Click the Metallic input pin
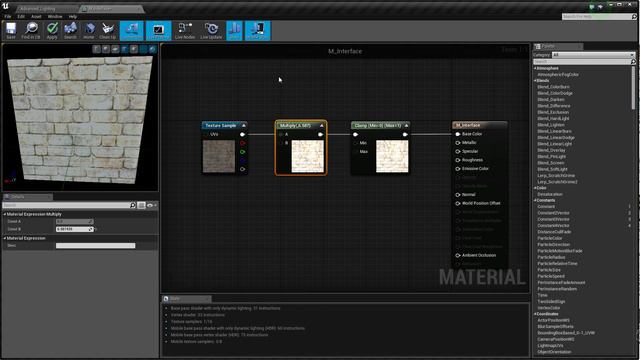Image resolution: width=640 pixels, height=360 pixels. pyautogui.click(x=458, y=142)
